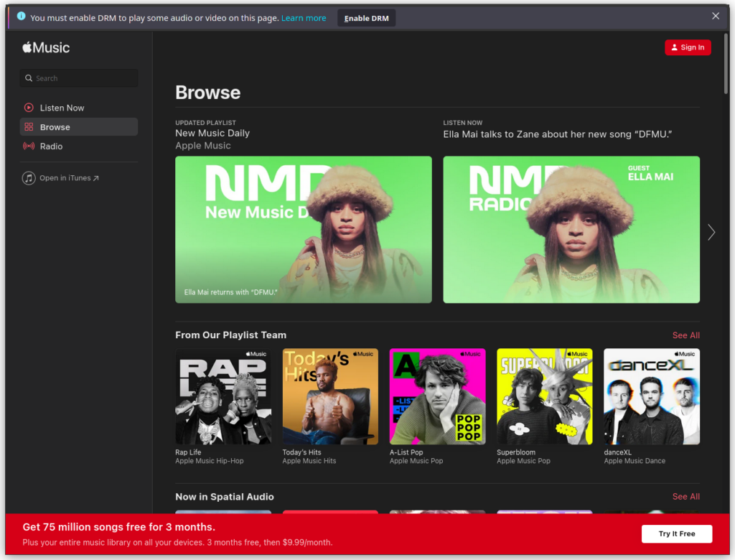Open the Listen Now section
The image size is (735, 560).
[x=79, y=108]
